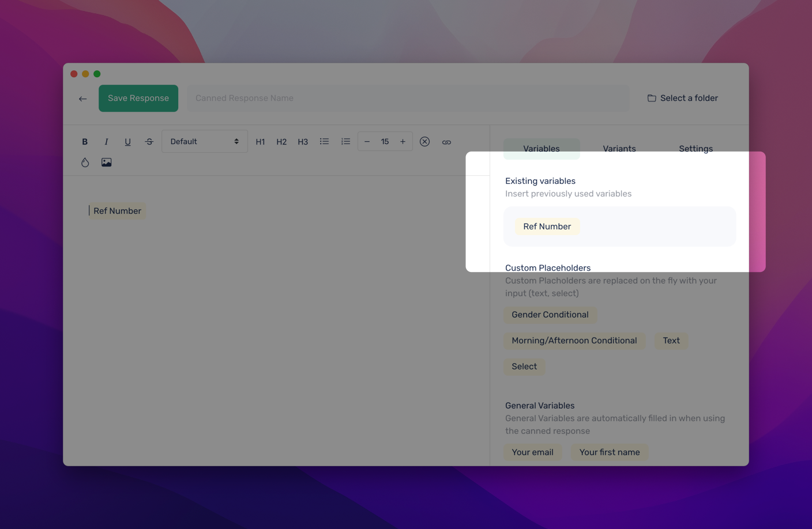Toggle bold formatting in the editor toolbar

(85, 142)
